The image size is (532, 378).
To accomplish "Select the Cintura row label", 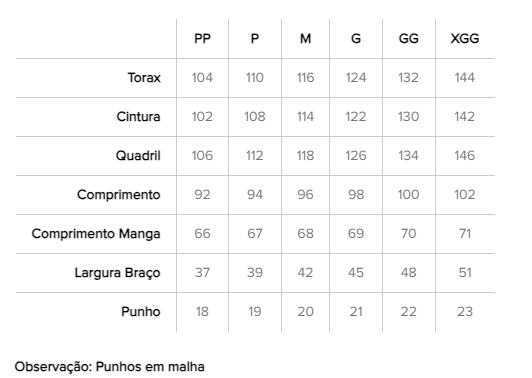I will pyautogui.click(x=138, y=117).
